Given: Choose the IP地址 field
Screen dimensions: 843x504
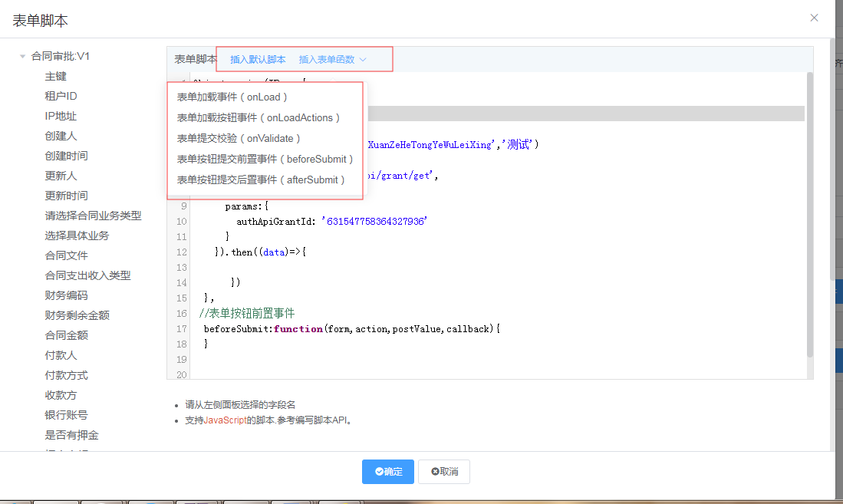Looking at the screenshot, I should tap(61, 116).
